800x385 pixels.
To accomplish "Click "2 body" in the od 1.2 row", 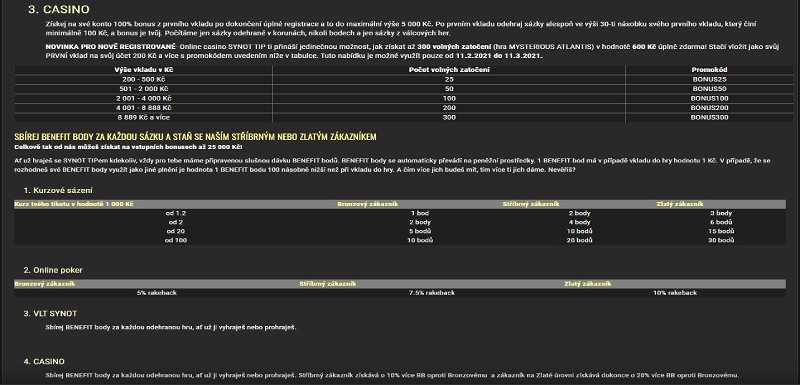I will [x=580, y=213].
